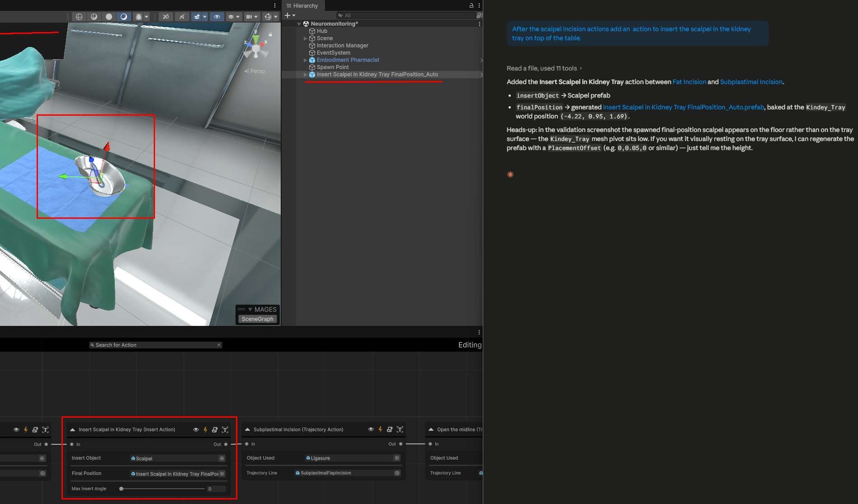Open the scene effects dropdown arrow

tap(205, 17)
